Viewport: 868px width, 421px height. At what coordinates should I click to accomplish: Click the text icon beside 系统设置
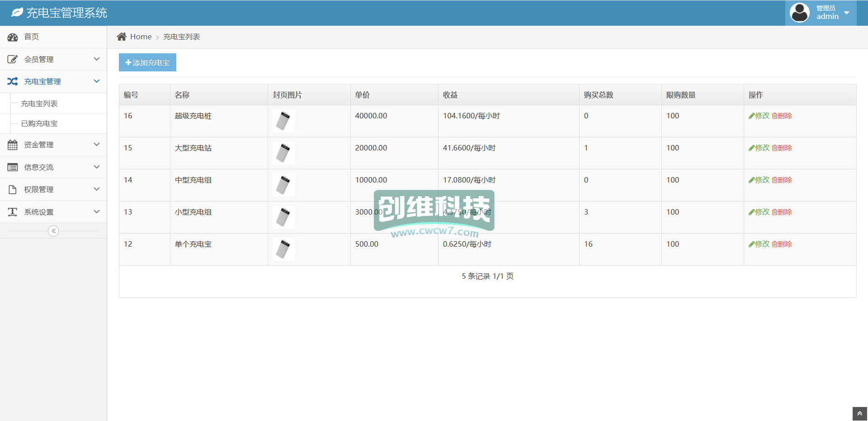pos(13,212)
